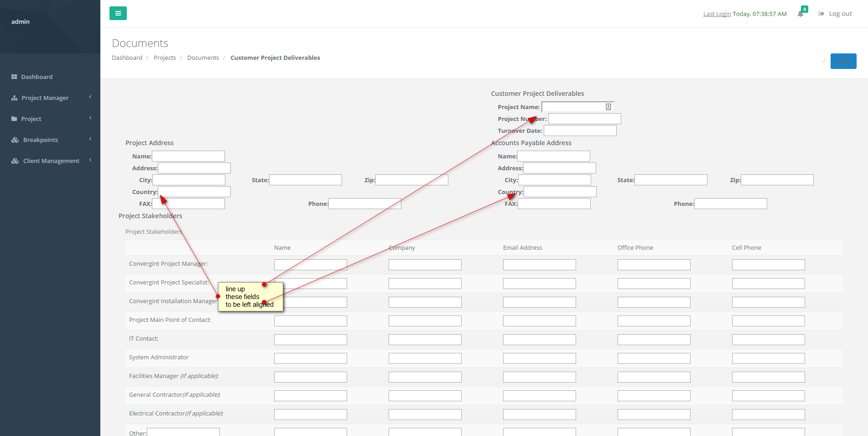Click the Project Name input field
The width and height of the screenshot is (868, 436).
tap(578, 107)
